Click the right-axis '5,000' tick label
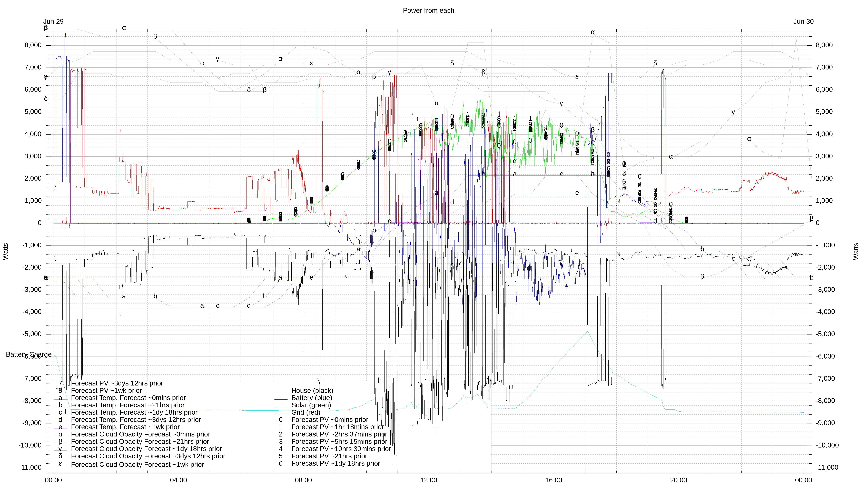Screen dimensions: 868x488 coord(824,112)
